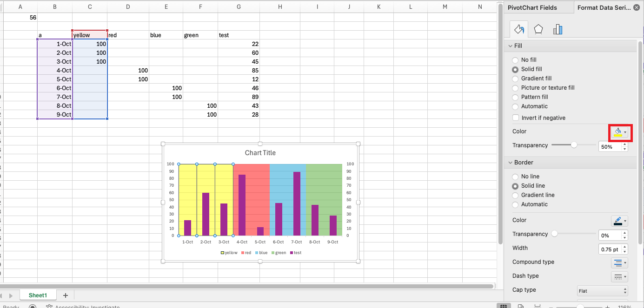Switch to the PivotChart Fields tab

tap(532, 7)
